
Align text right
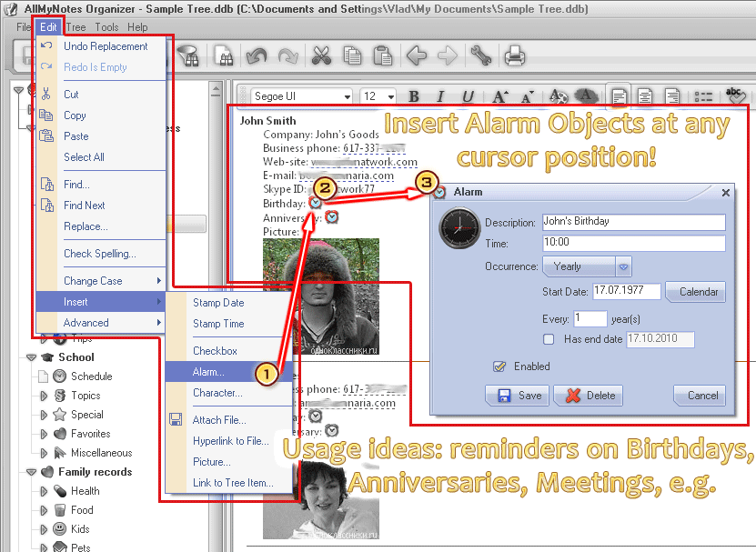pos(671,96)
